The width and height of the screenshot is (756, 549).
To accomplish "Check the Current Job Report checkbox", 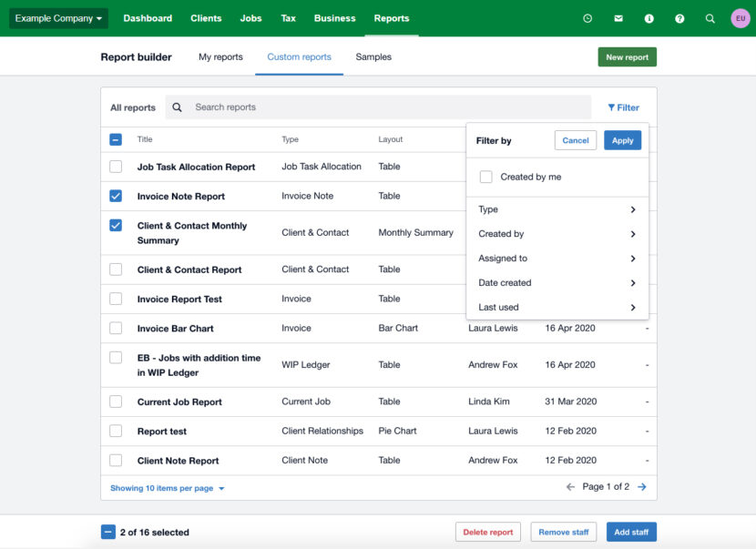I will [115, 402].
